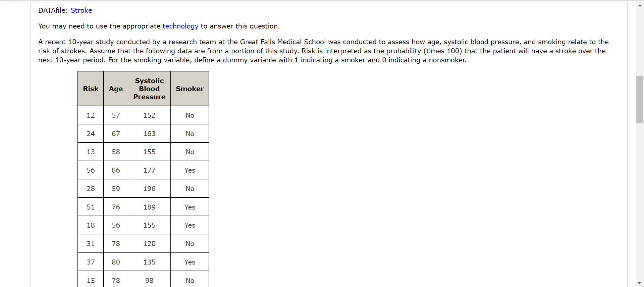Image resolution: width=644 pixels, height=287 pixels.
Task: Click the word nonsmoker in the paragraph
Action: click(445, 60)
